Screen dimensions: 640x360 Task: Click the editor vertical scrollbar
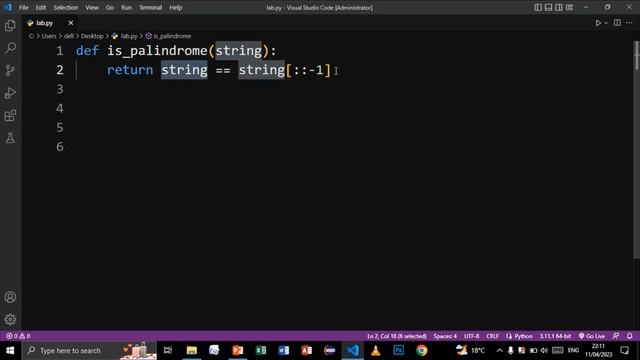pos(636,149)
